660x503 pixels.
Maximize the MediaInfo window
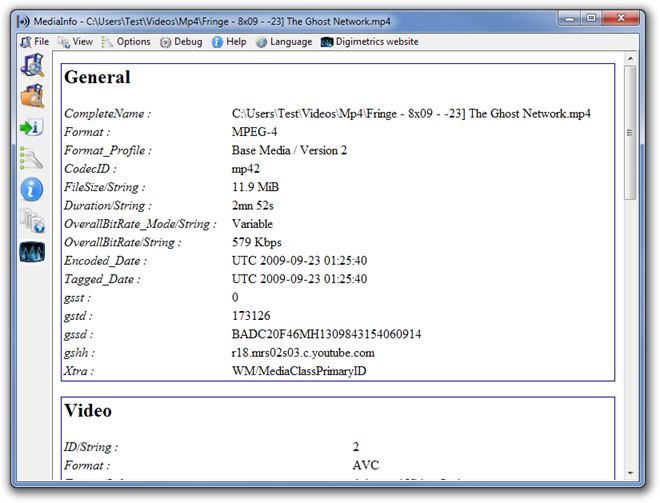591,18
